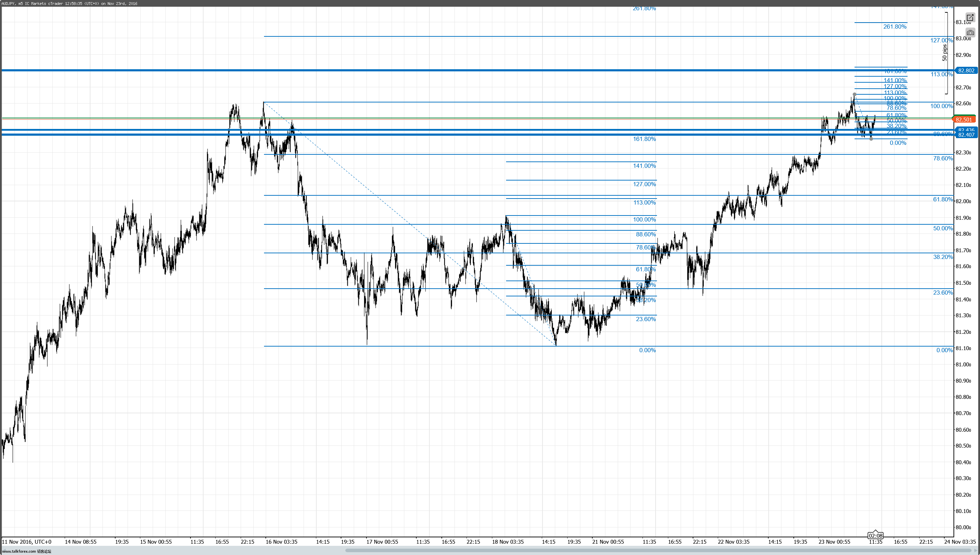Click the 21 Nov 00:55 time axis label

pos(608,542)
